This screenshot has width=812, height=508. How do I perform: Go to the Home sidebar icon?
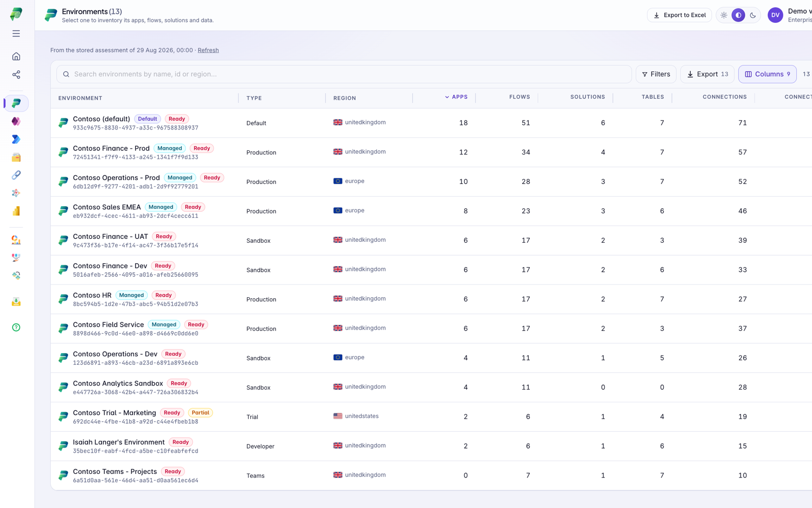pos(16,56)
